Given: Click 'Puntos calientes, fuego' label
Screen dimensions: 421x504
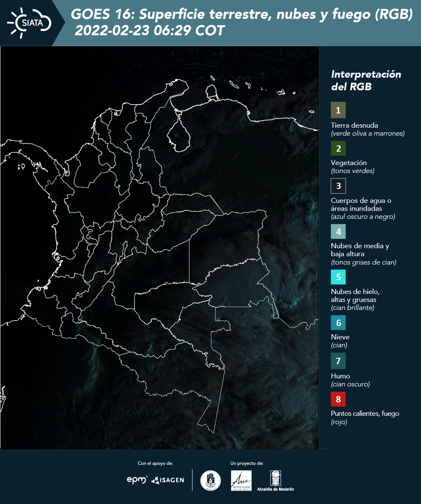Looking at the screenshot, I should pos(365,414).
